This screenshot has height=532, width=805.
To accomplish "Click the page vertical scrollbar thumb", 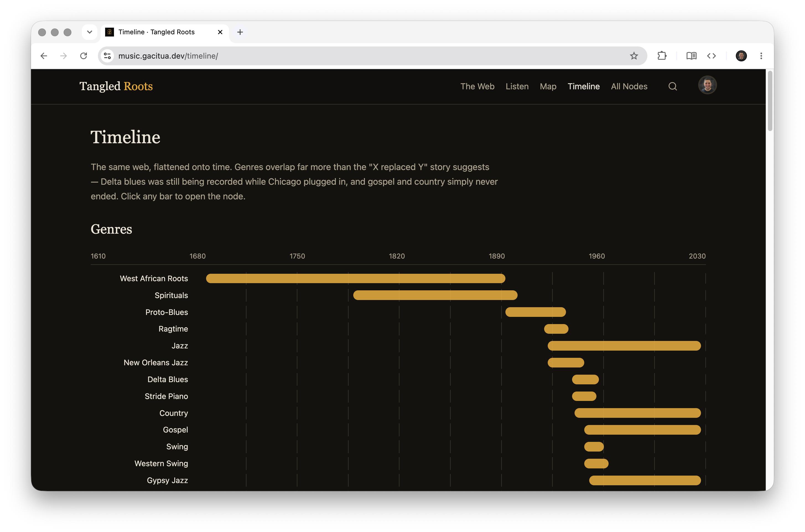I will tap(770, 101).
